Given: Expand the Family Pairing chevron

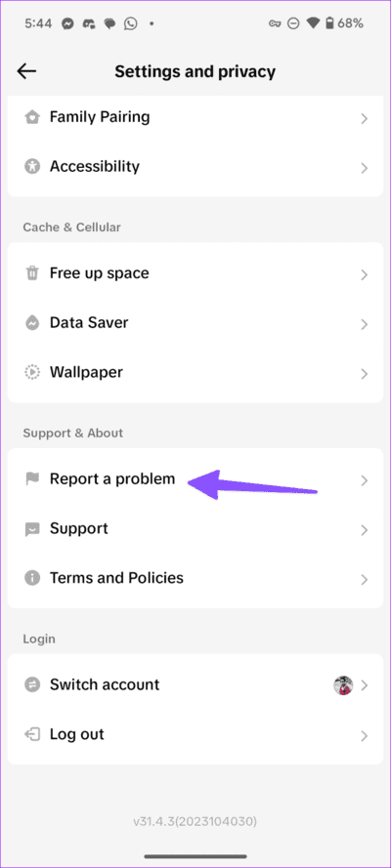Looking at the screenshot, I should [x=364, y=118].
